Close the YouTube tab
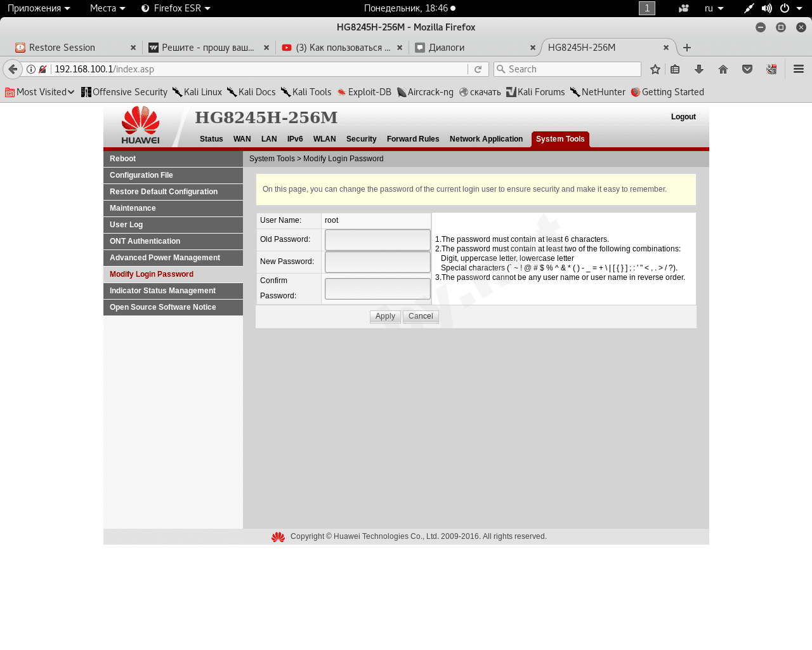The height and width of the screenshot is (650, 812). (x=400, y=48)
